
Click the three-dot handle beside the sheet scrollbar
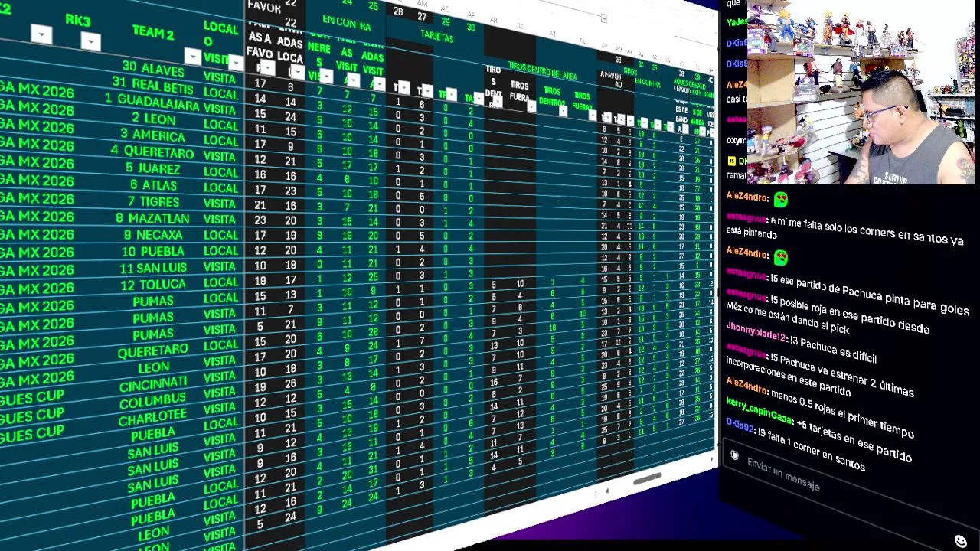click(x=597, y=495)
